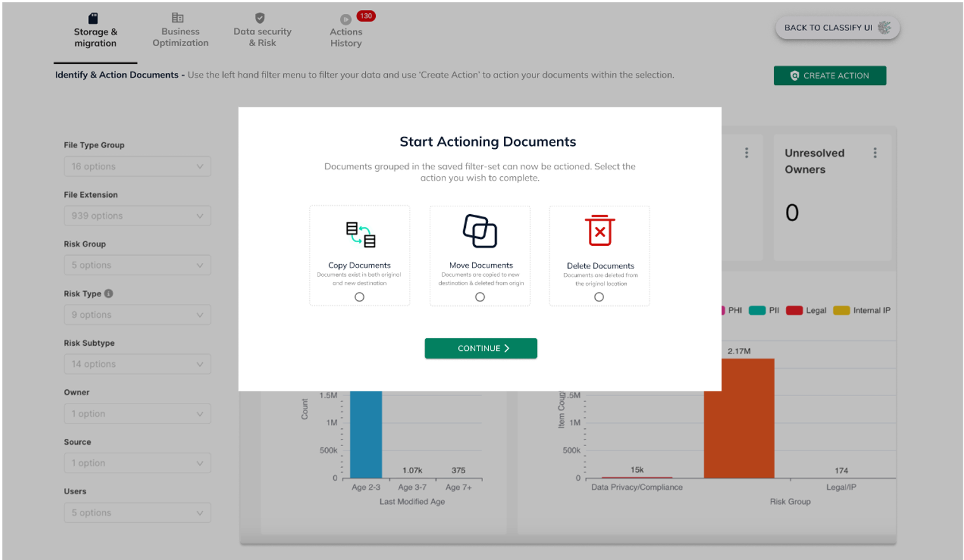
Task: Click the Create Action button
Action: point(830,75)
